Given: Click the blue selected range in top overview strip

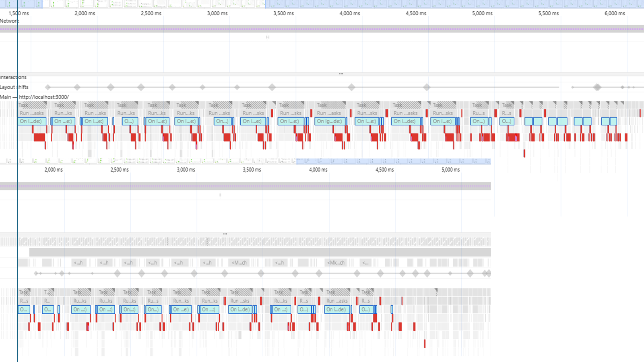Looking at the screenshot, I should [x=454, y=4].
